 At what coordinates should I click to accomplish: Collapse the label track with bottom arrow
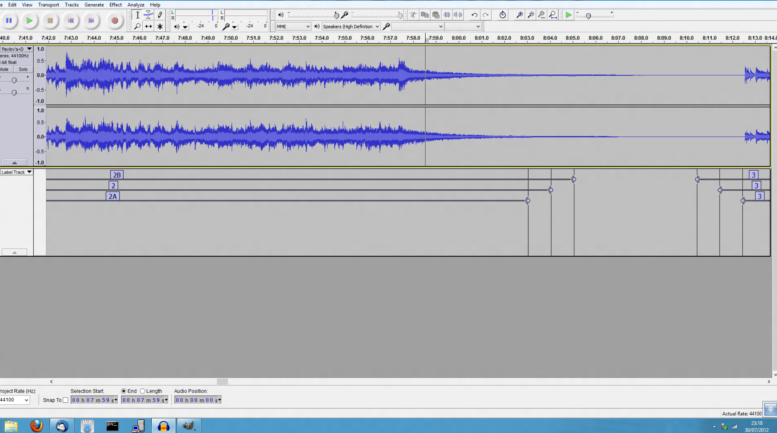click(14, 252)
